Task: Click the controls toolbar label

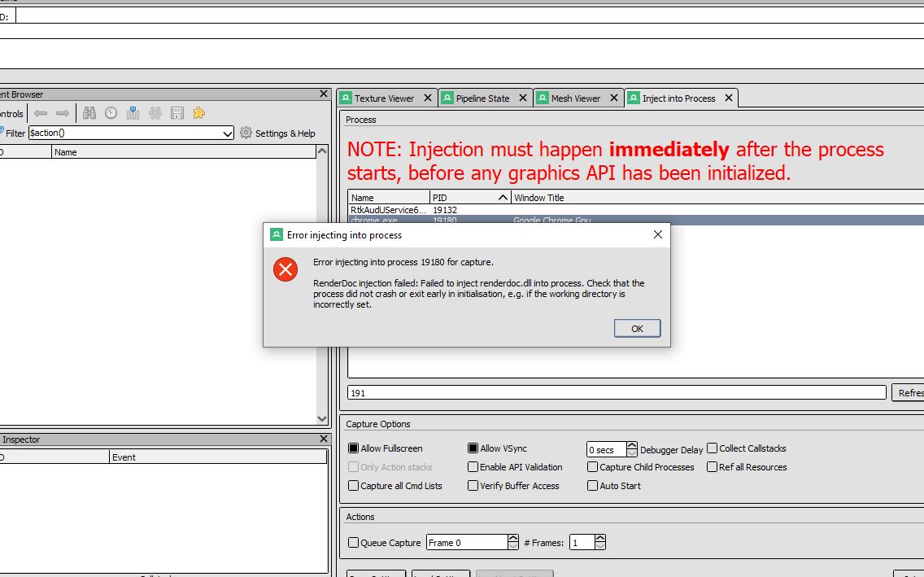Action: click(11, 114)
